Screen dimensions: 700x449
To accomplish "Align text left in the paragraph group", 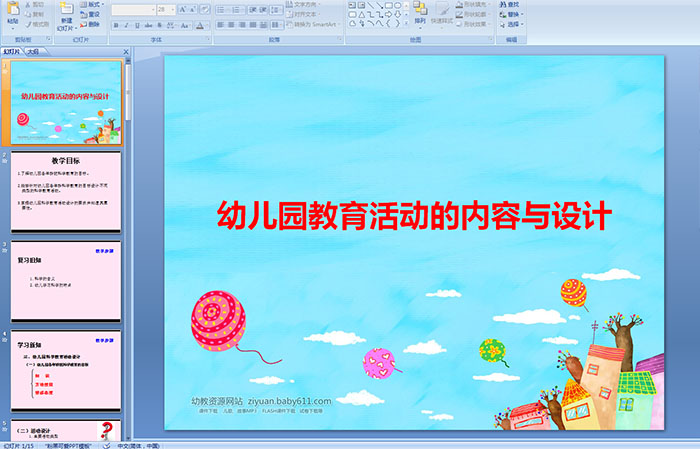I will (x=221, y=25).
